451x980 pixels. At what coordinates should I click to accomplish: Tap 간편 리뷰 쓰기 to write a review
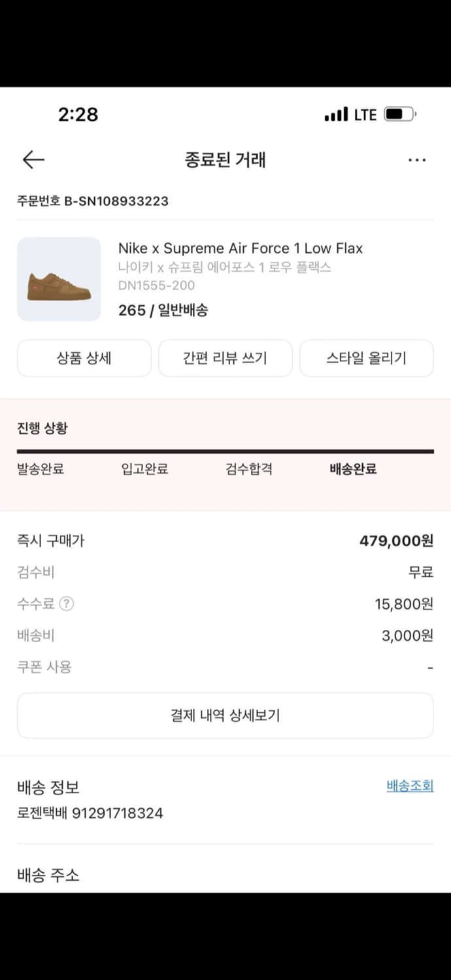(225, 358)
